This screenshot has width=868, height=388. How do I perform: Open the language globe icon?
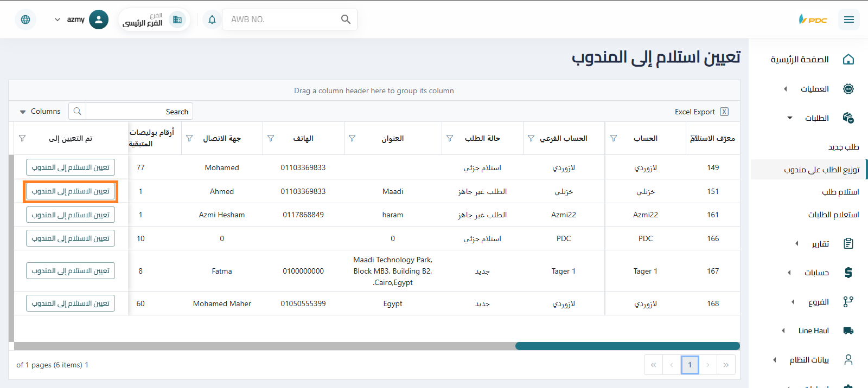[25, 20]
